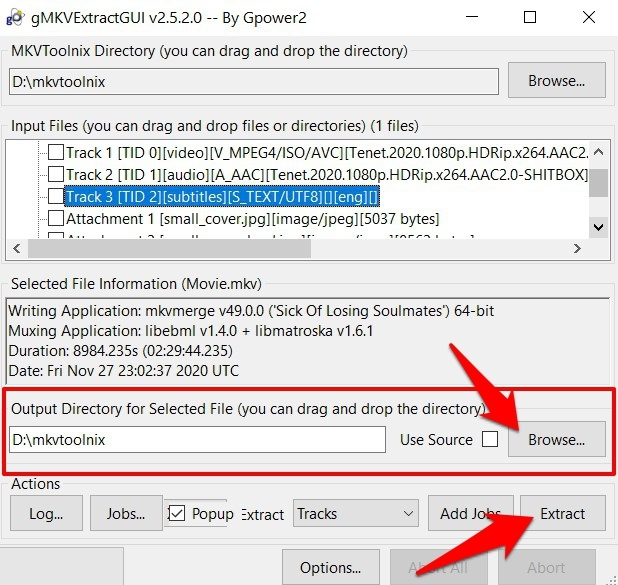Click the vertical scrollbar thumb in input files
This screenshot has height=585, width=618.
(598, 183)
